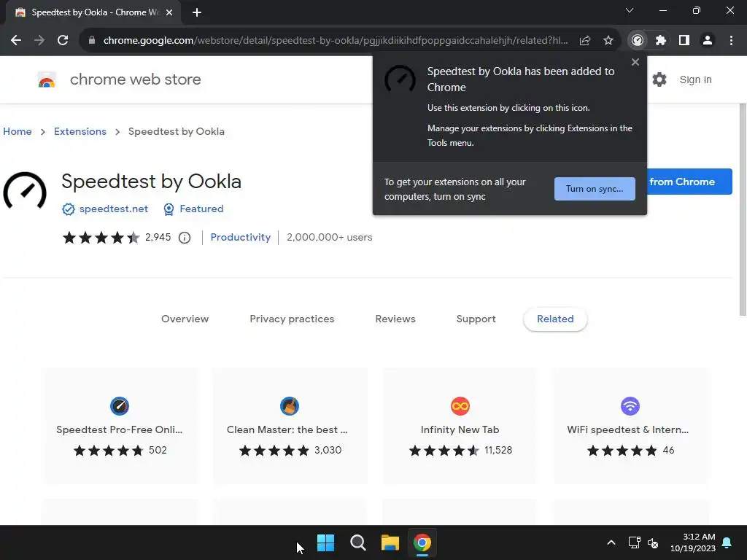
Task: Select the Related tab
Action: coord(555,319)
